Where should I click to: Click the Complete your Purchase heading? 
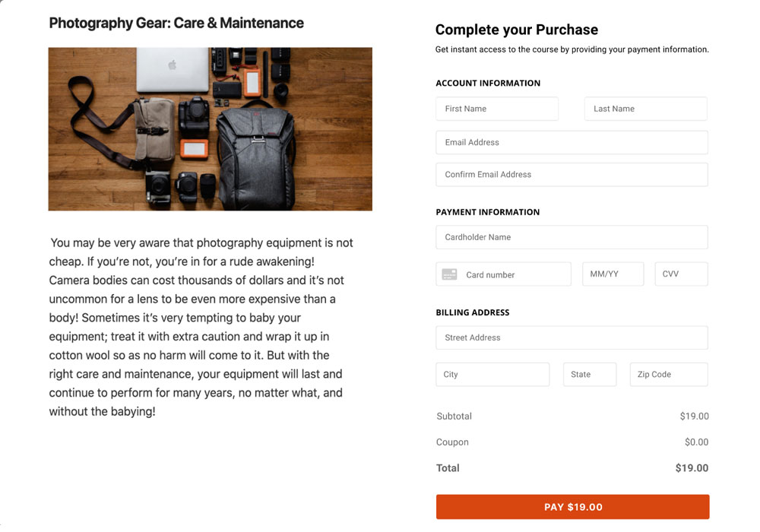516,30
